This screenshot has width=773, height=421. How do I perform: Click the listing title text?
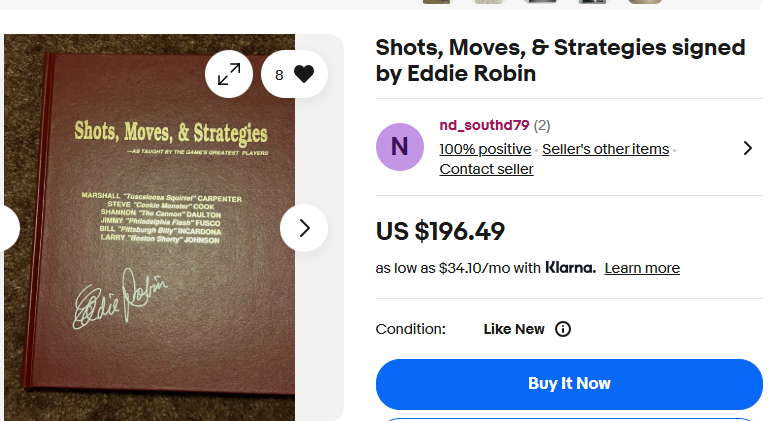560,60
